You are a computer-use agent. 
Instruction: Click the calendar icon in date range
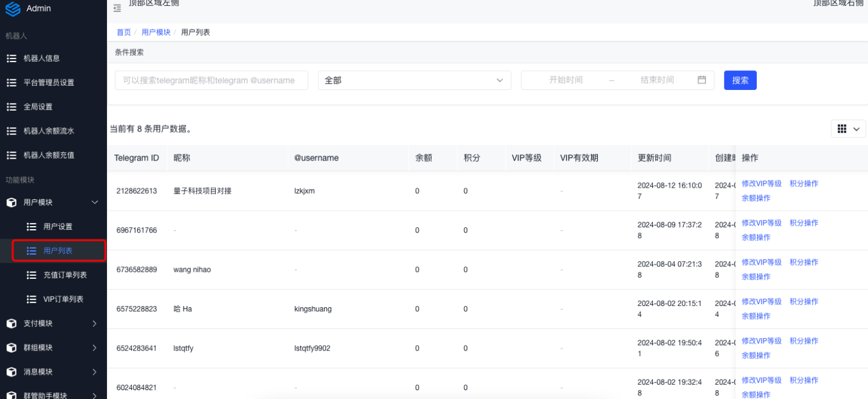(x=702, y=80)
